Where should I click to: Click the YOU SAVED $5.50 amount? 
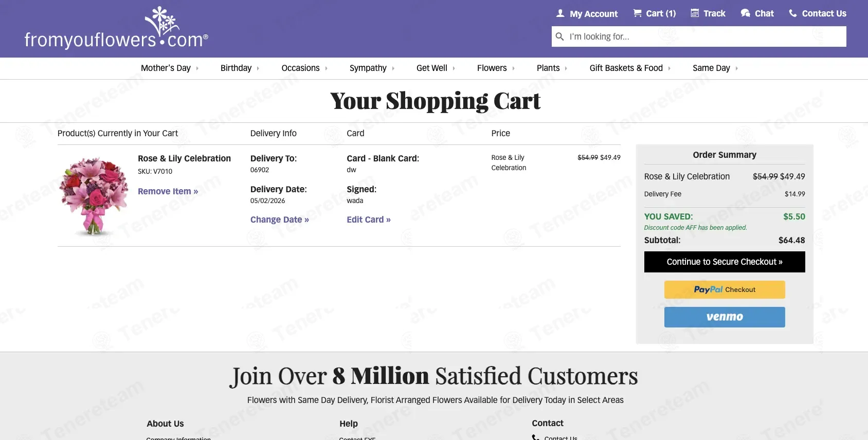coord(794,216)
